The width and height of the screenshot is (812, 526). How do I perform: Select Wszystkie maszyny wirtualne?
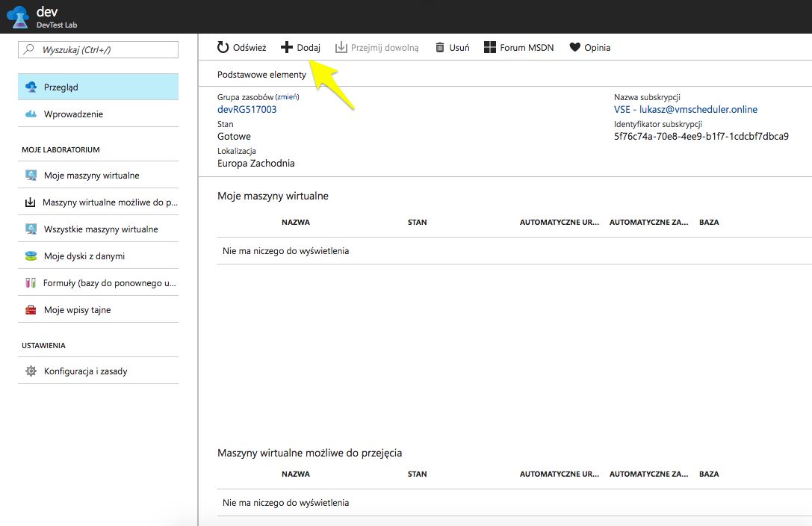[x=99, y=229]
